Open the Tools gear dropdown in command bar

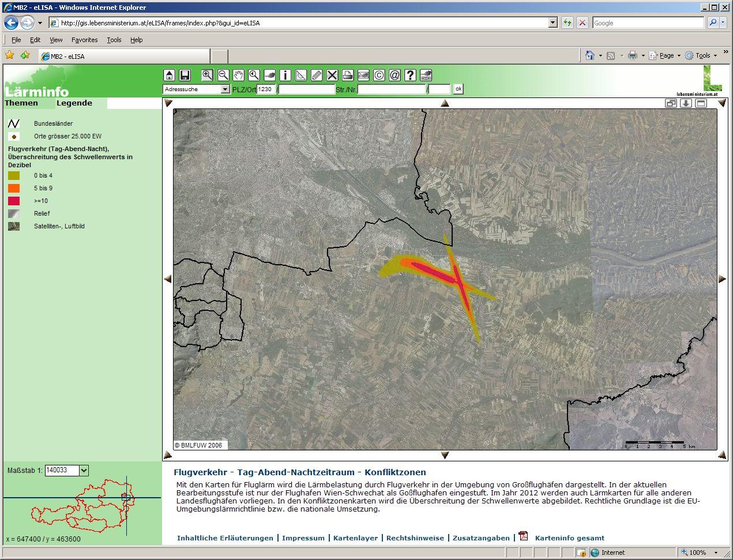point(701,55)
